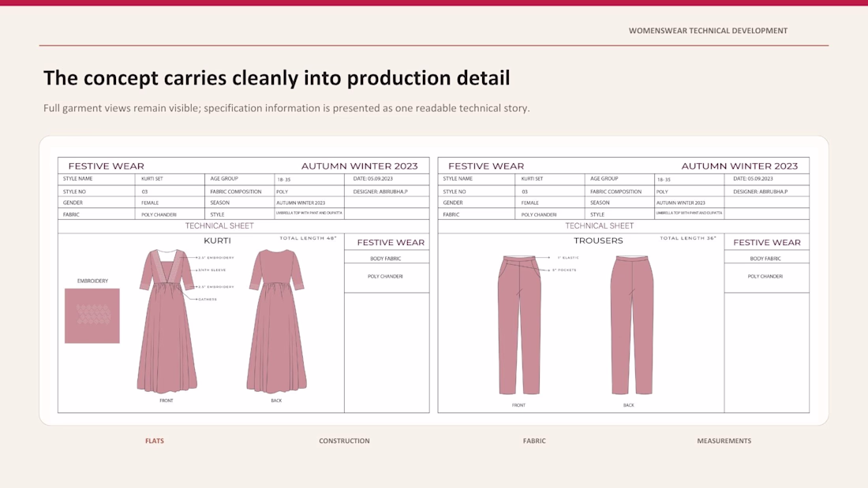Click the 'TROUSERS' heading
This screenshot has height=488, width=868.
[x=598, y=240]
